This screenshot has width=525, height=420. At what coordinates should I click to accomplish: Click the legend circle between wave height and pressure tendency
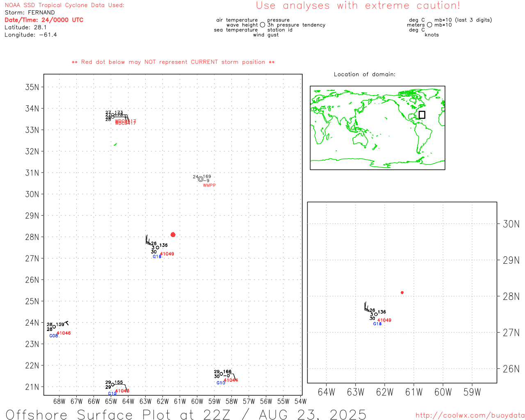(262, 25)
